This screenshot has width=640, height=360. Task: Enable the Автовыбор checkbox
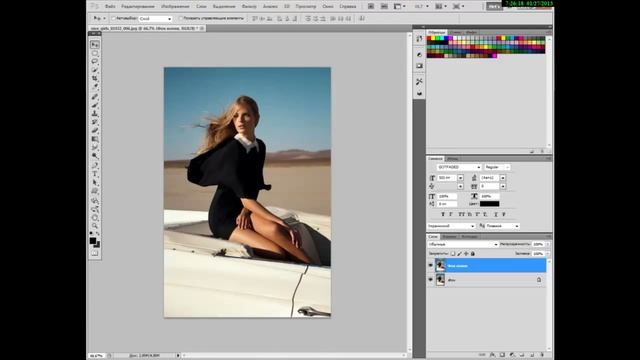coord(114,18)
